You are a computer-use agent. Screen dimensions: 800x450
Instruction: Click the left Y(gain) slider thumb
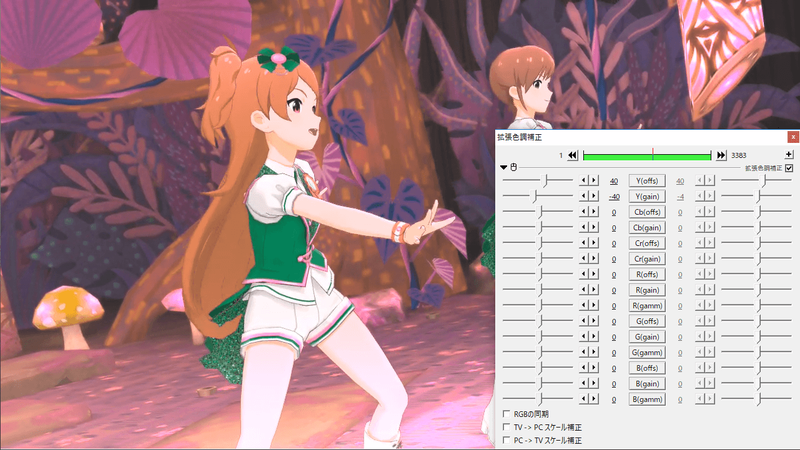pos(535,196)
